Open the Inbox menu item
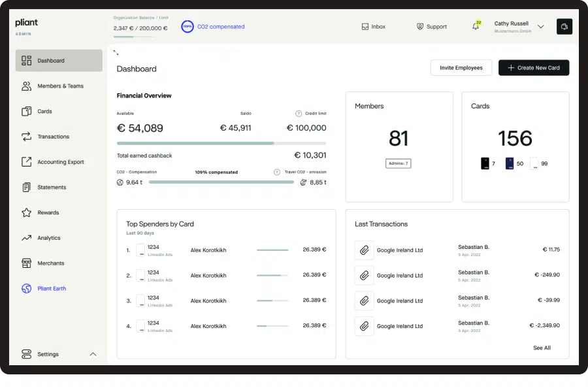Viewport: 588px width, 392px height. pos(374,27)
